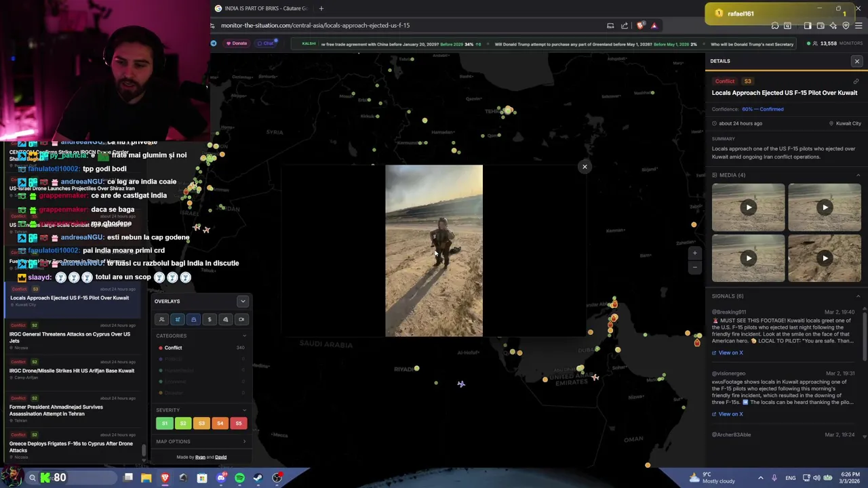Click Brave Shields lion icon
This screenshot has height=488, width=868.
coord(641,26)
